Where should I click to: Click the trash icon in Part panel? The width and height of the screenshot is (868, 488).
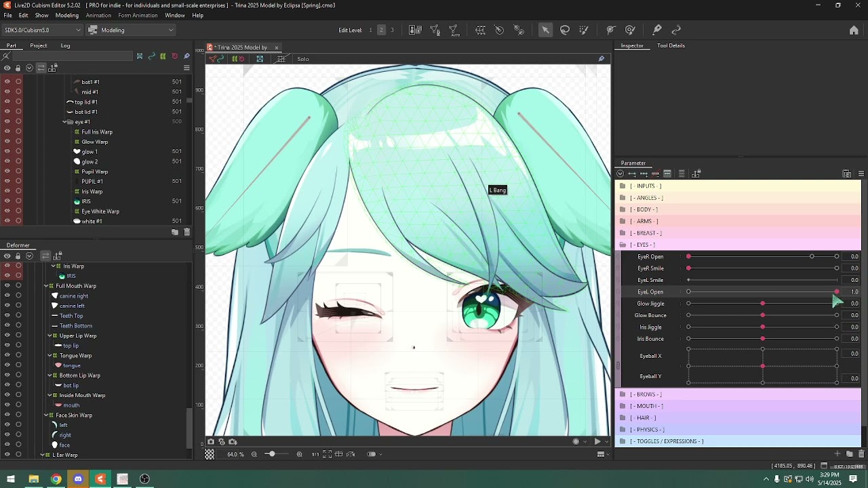[186, 232]
